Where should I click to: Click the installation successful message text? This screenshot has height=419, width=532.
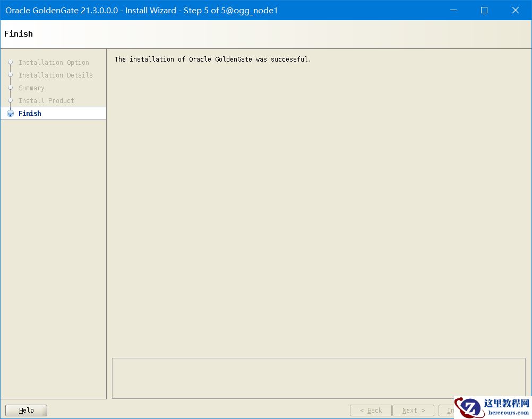pos(213,59)
